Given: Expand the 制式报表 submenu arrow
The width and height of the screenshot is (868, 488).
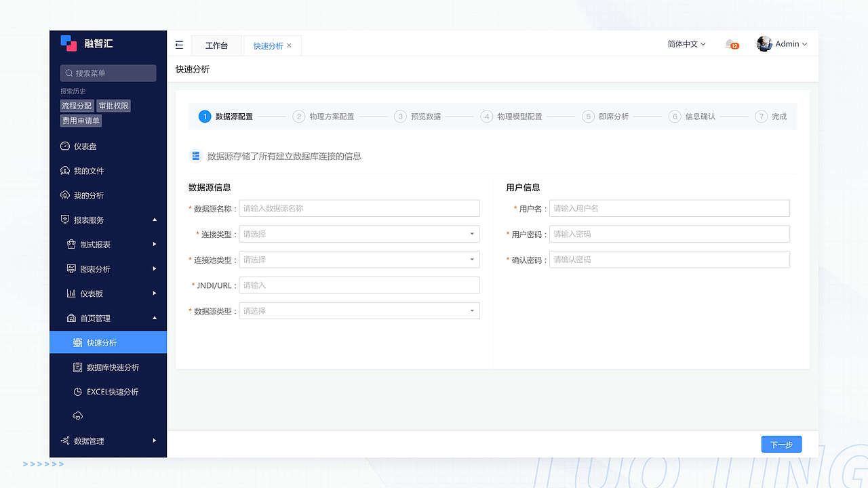Looking at the screenshot, I should (x=155, y=244).
